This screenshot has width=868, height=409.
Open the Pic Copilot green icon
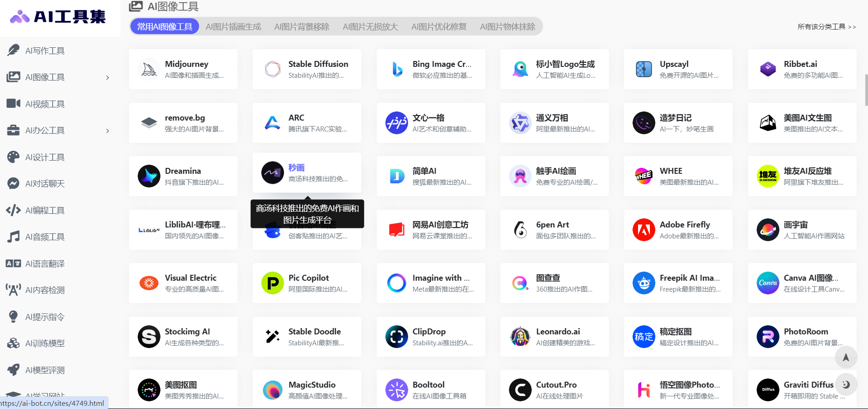[273, 283]
